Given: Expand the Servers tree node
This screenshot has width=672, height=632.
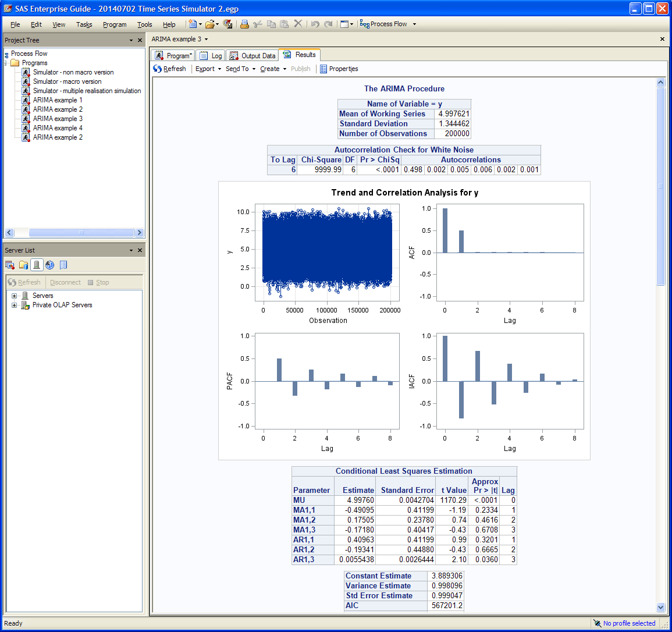Looking at the screenshot, I should coord(14,296).
